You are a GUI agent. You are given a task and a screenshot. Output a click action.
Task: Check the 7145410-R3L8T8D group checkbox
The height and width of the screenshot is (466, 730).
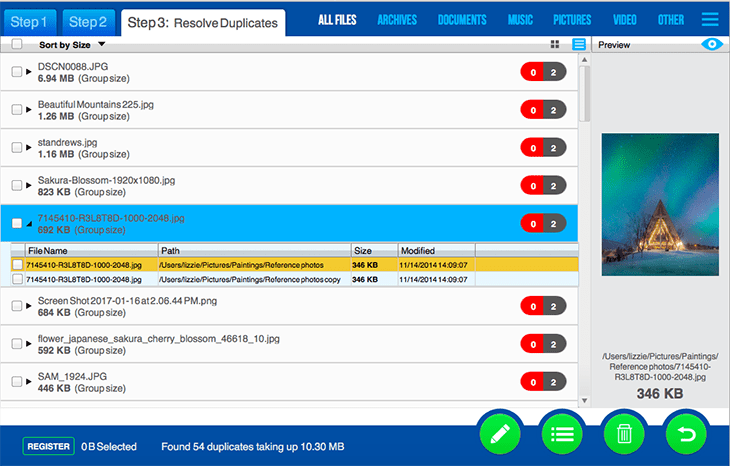pyautogui.click(x=17, y=223)
